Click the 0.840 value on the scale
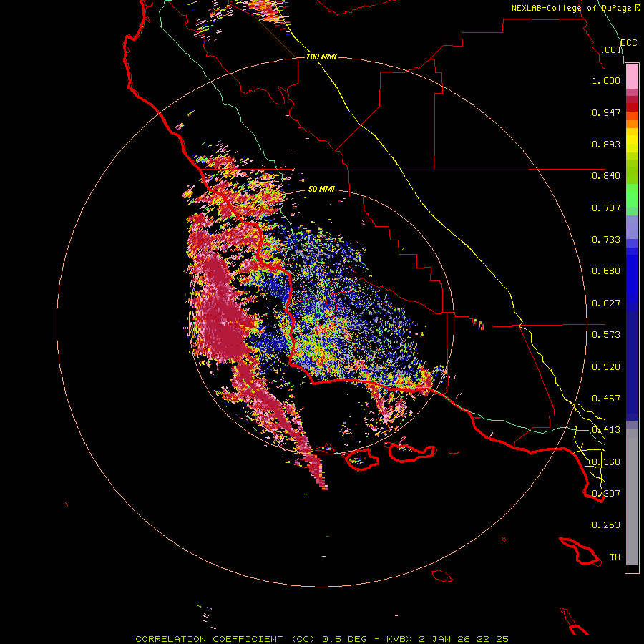644x644 pixels. [x=606, y=176]
